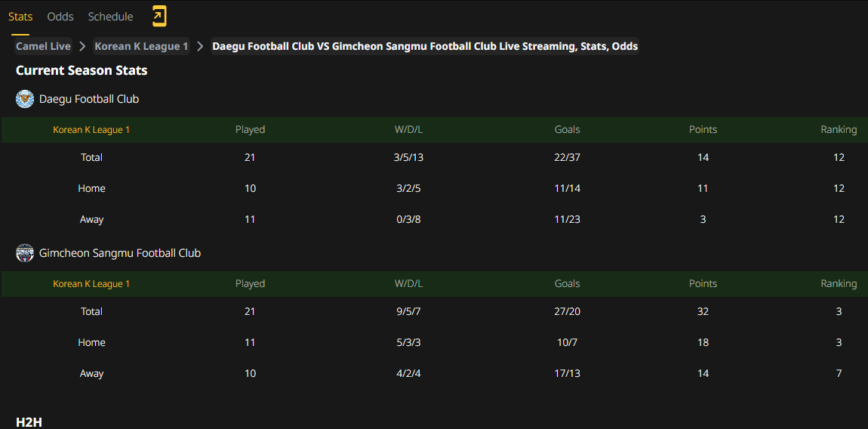This screenshot has height=429, width=868.
Task: Click chevron arrow after Camel Live breadcrumb
Action: point(82,47)
